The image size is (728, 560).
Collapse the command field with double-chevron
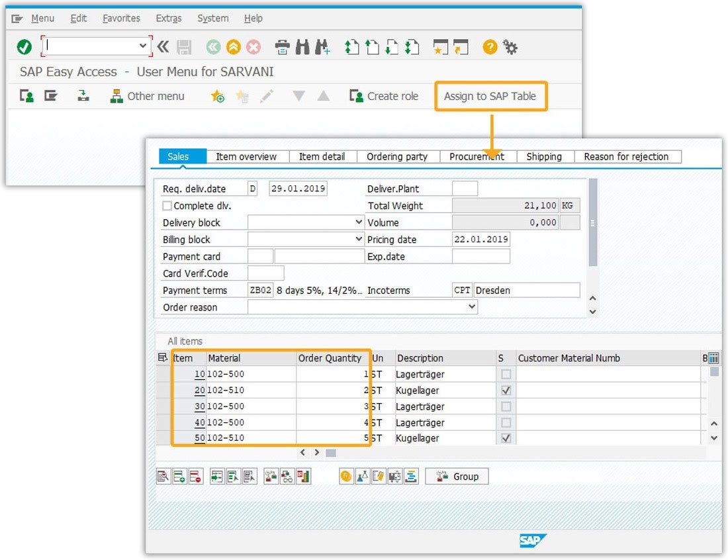[x=163, y=46]
